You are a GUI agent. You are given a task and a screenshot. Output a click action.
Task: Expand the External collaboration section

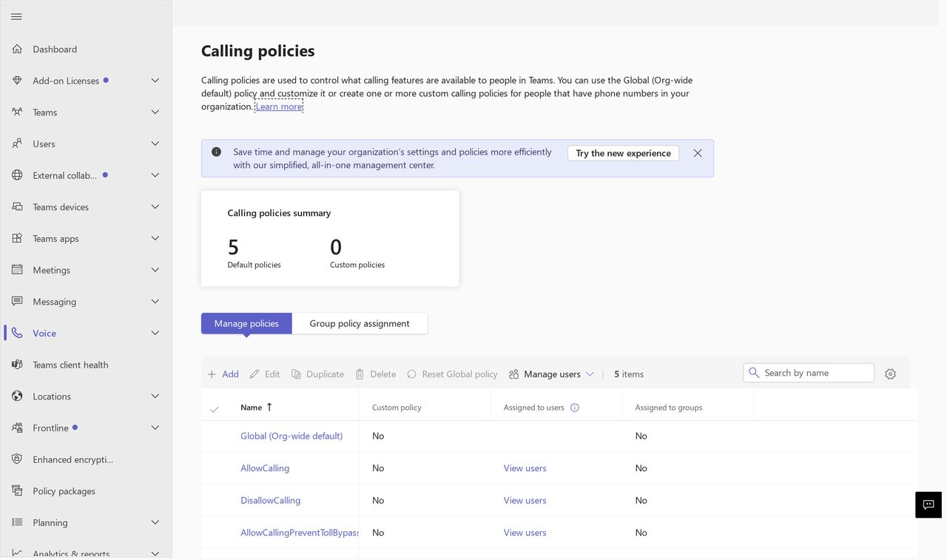pos(155,175)
